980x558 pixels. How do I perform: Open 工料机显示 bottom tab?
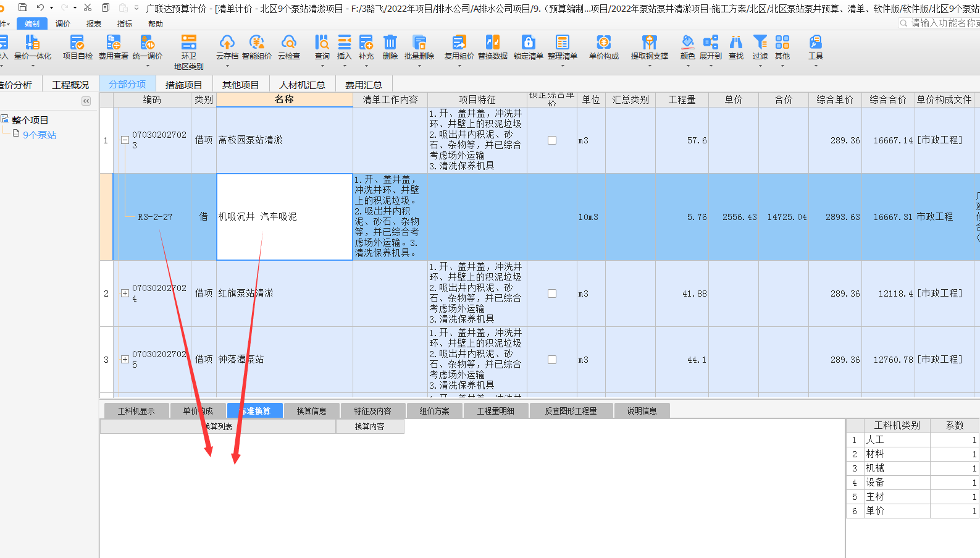click(136, 411)
